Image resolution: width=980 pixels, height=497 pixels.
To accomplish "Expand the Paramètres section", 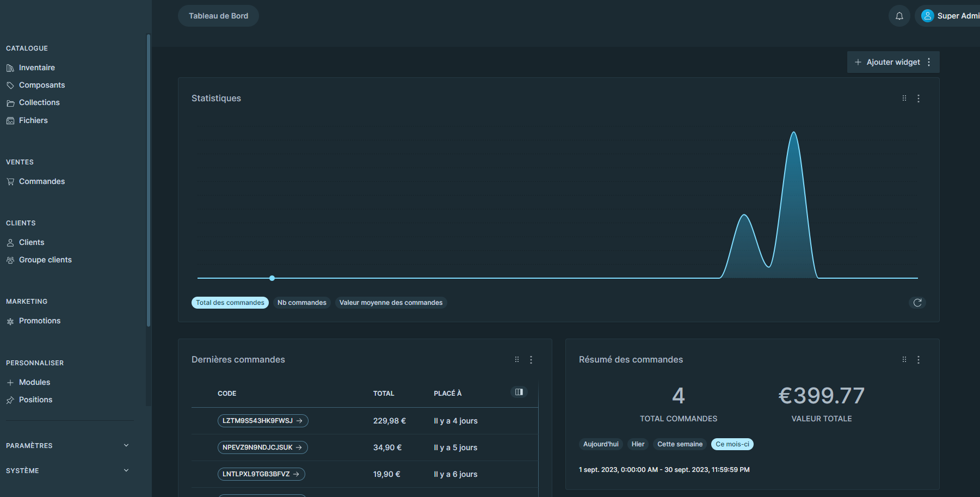I will click(68, 445).
